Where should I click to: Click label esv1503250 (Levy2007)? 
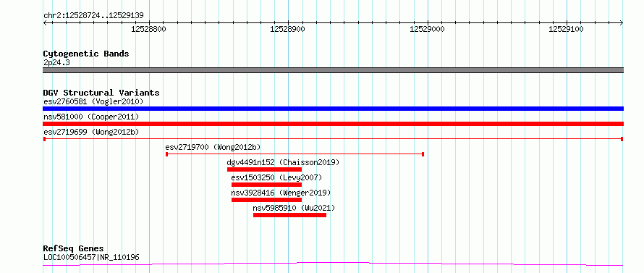click(x=277, y=177)
